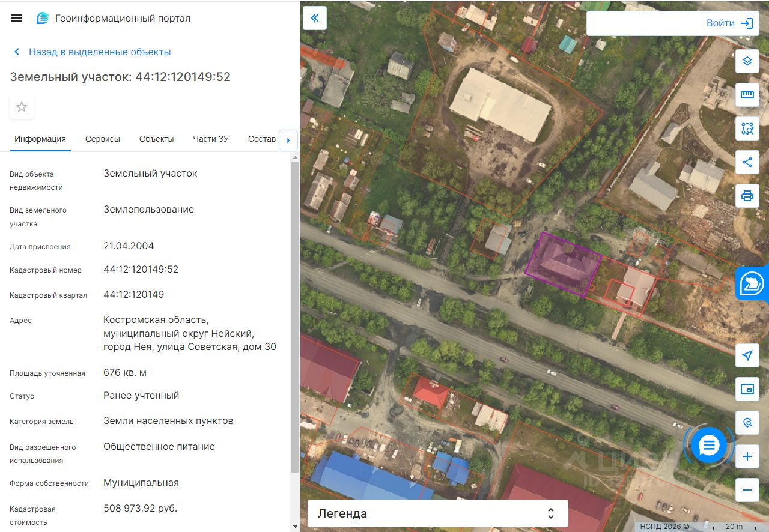769x532 pixels.
Task: Add parcel to favorites with star icon
Action: (22, 107)
